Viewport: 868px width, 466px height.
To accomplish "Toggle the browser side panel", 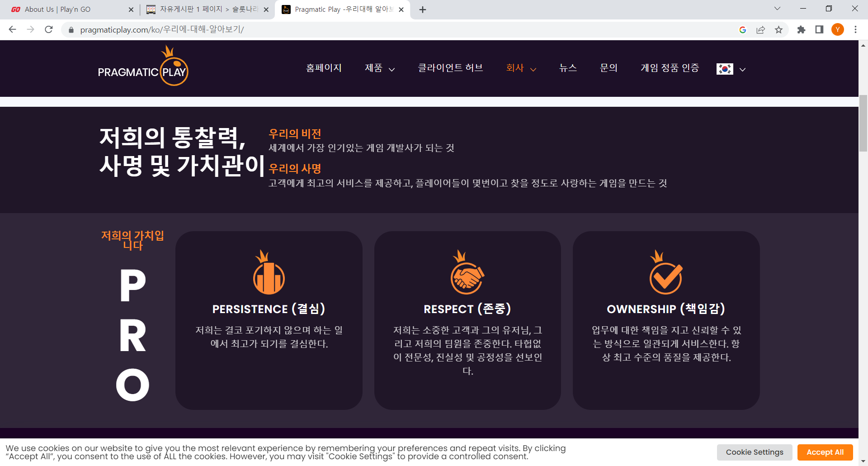I will point(819,30).
